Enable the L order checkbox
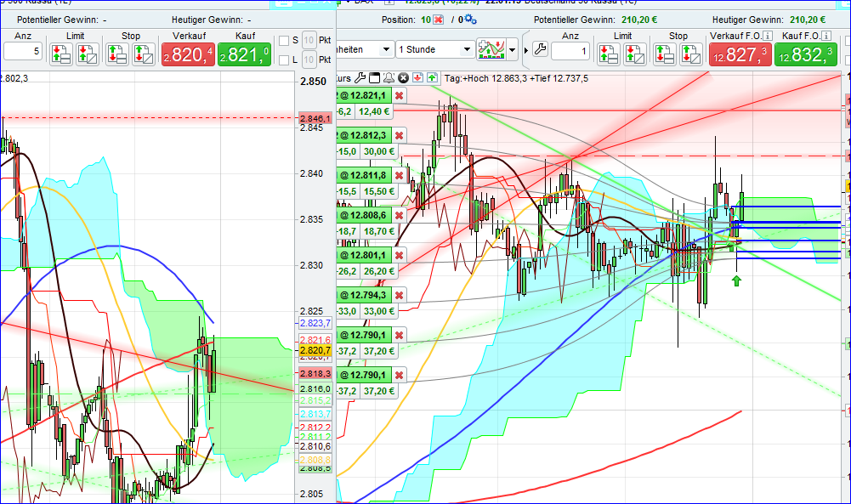This screenshot has width=851, height=504. 284,60
